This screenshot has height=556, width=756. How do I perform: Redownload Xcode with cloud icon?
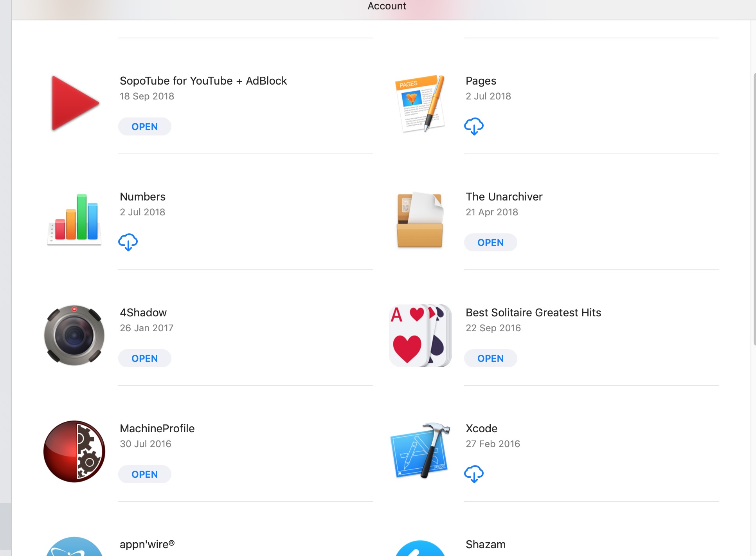pos(473,474)
